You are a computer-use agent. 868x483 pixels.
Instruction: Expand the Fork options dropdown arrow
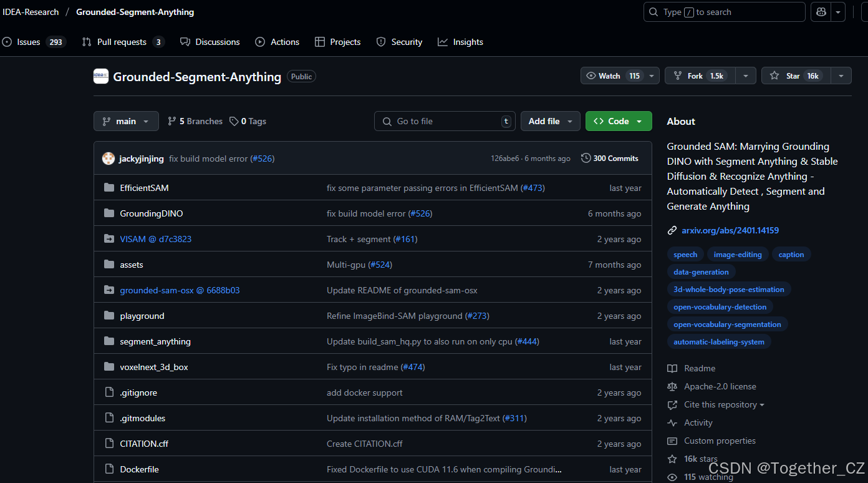tap(746, 76)
